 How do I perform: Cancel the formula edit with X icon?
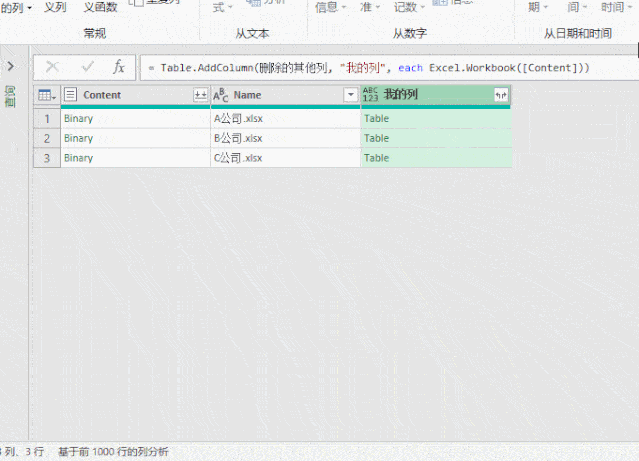(x=53, y=67)
